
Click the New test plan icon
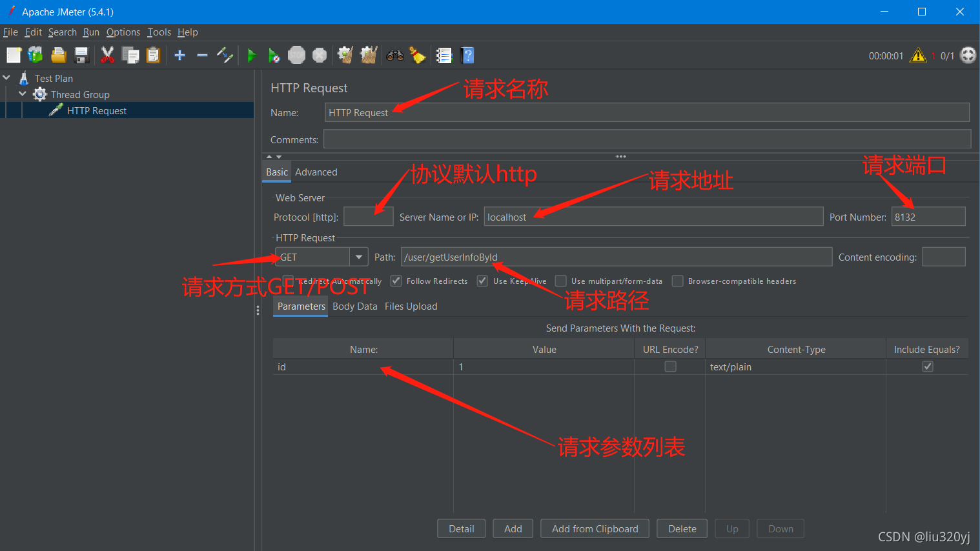[x=14, y=55]
